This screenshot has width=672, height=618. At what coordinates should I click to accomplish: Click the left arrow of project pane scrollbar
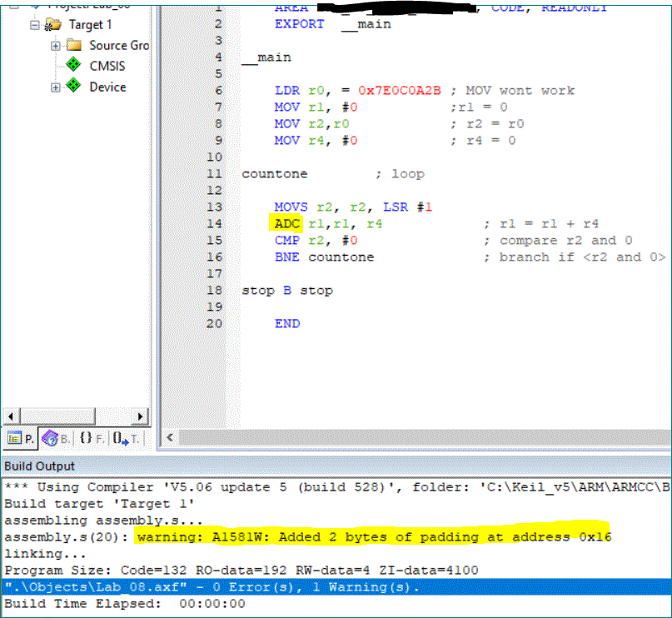pyautogui.click(x=10, y=416)
